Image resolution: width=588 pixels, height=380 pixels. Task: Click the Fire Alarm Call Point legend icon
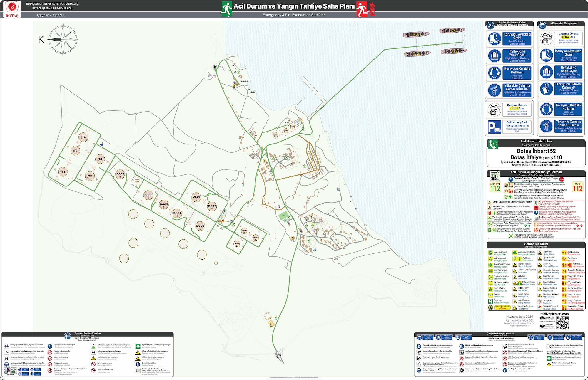564,307
